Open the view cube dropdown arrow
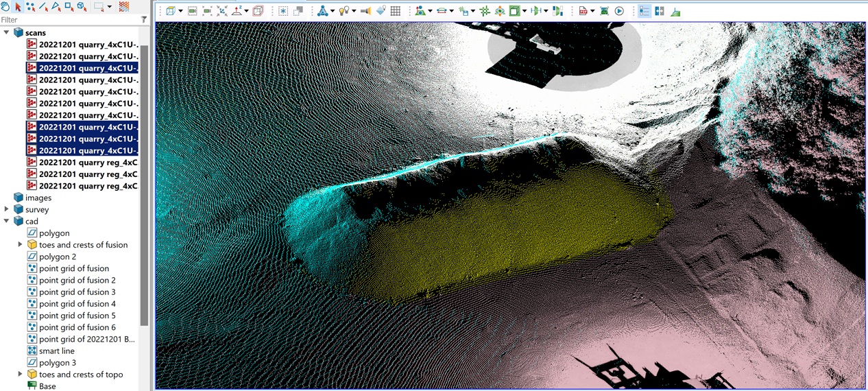 180,12
